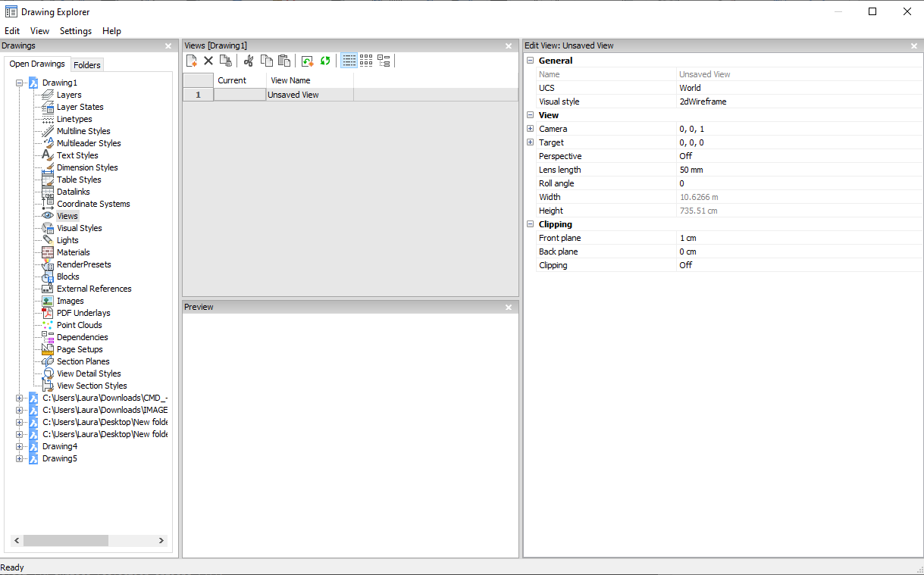Switch to the Folders tab
Viewport: 924px width, 575px height.
click(x=87, y=65)
